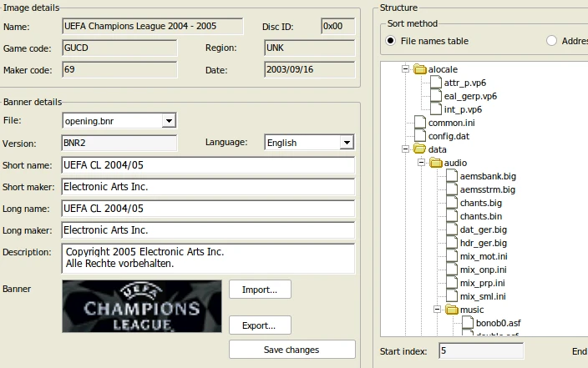The width and height of the screenshot is (588, 368).
Task: Click the bonob0.asf file icon
Action: 468,323
